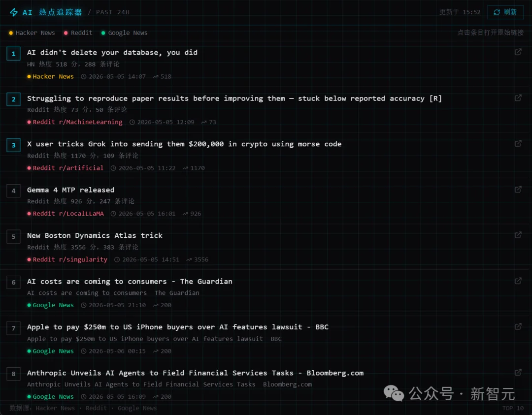Click trend score '926' on Gemma row

pyautogui.click(x=192, y=214)
